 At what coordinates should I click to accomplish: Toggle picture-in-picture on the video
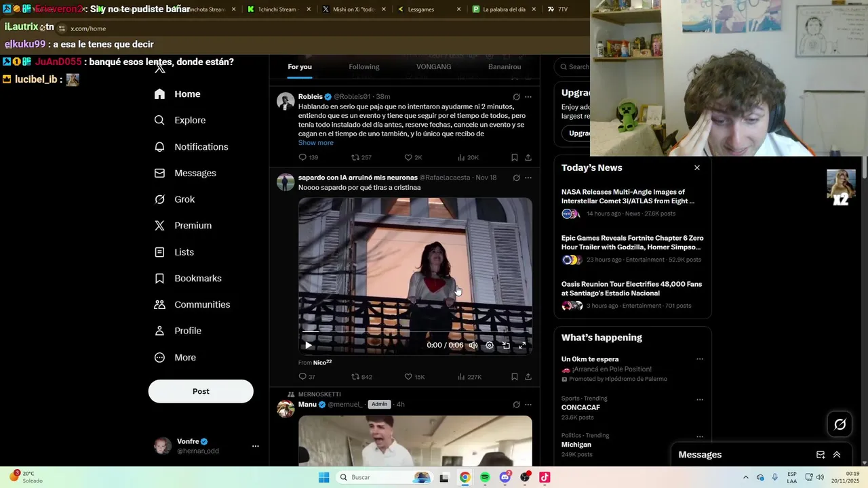click(x=506, y=345)
